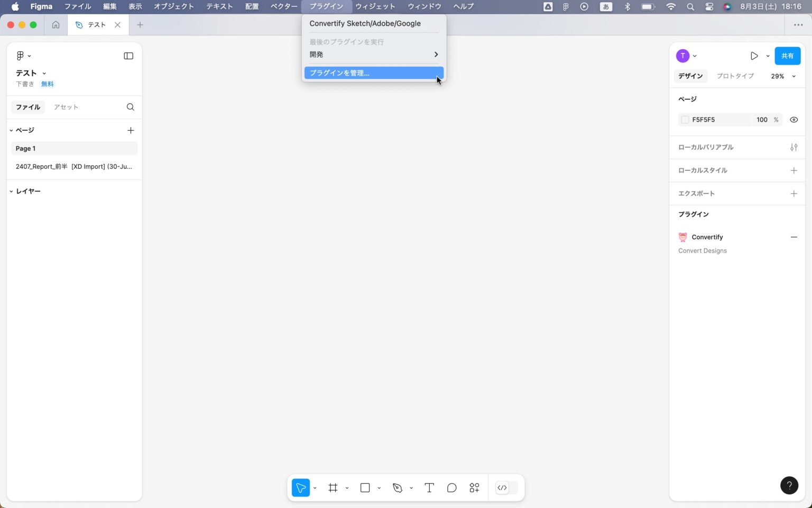Select the Comment tool
Image resolution: width=812 pixels, height=508 pixels.
pos(451,488)
